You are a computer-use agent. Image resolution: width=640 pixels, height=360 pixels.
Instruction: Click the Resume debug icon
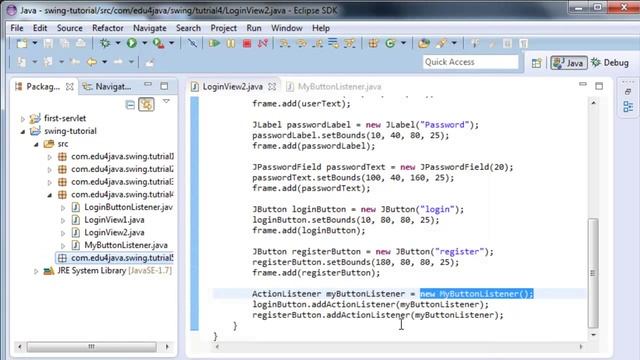(214, 43)
